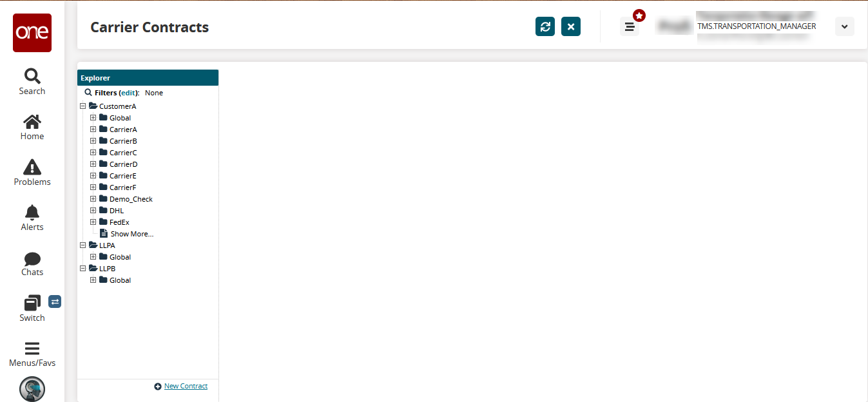868x402 pixels.
Task: Click the Switch windows icon
Action: (x=32, y=303)
